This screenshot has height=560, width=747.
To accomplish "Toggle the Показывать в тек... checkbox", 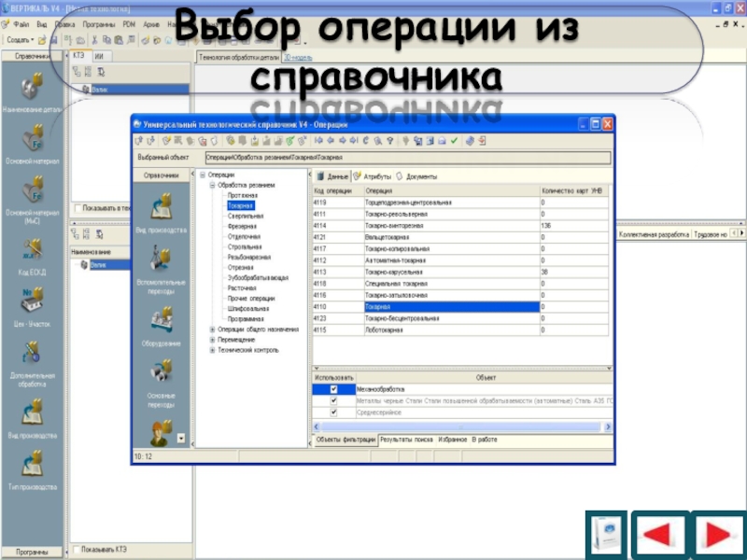I will [78, 208].
